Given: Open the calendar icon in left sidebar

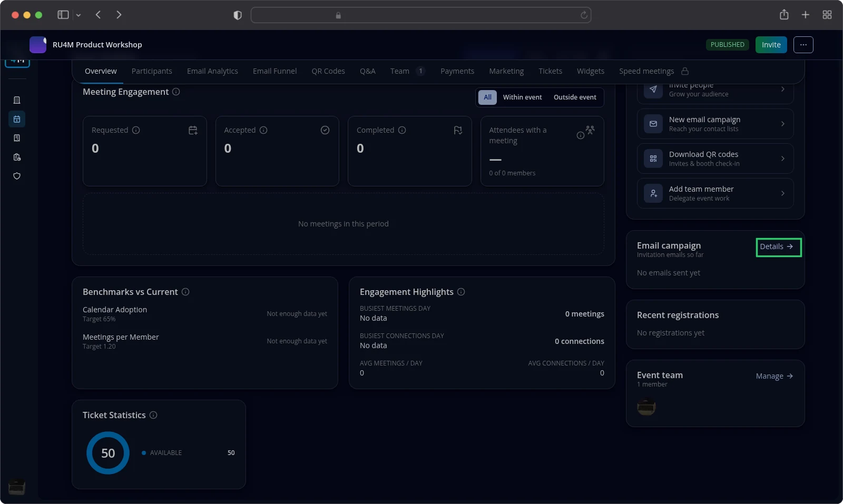Looking at the screenshot, I should pyautogui.click(x=17, y=119).
